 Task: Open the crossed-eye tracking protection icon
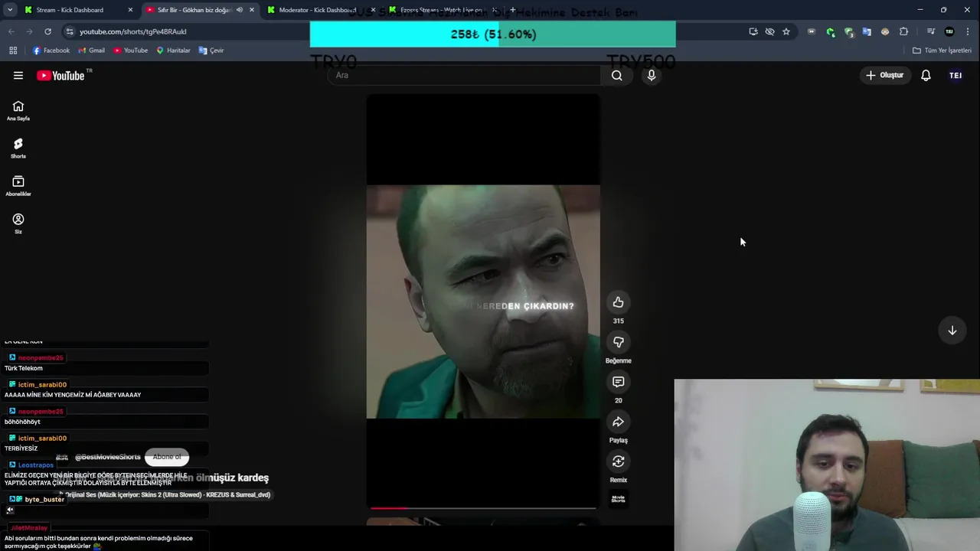point(769,31)
